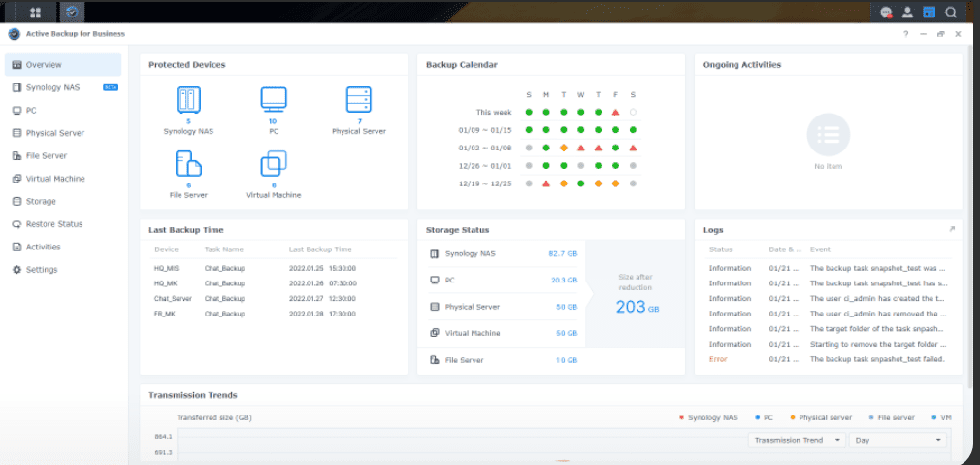980x465 pixels.
Task: Click the Device column header
Action: coord(166,249)
